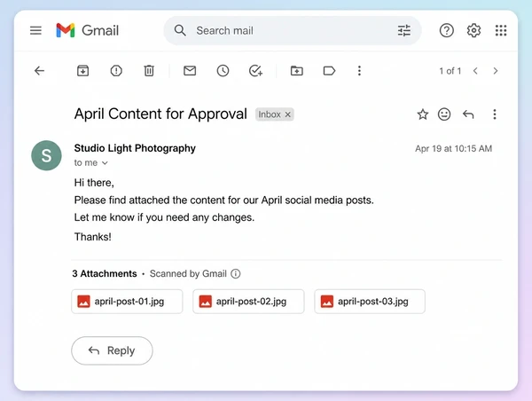The width and height of the screenshot is (532, 401).
Task: Open the Help support icon
Action: coord(447,30)
